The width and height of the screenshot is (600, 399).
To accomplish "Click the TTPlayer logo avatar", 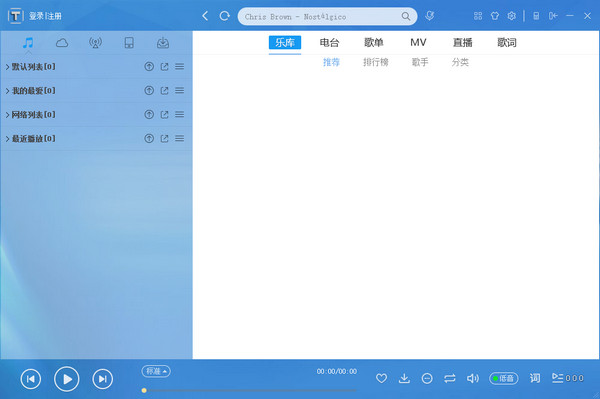I will pyautogui.click(x=16, y=16).
